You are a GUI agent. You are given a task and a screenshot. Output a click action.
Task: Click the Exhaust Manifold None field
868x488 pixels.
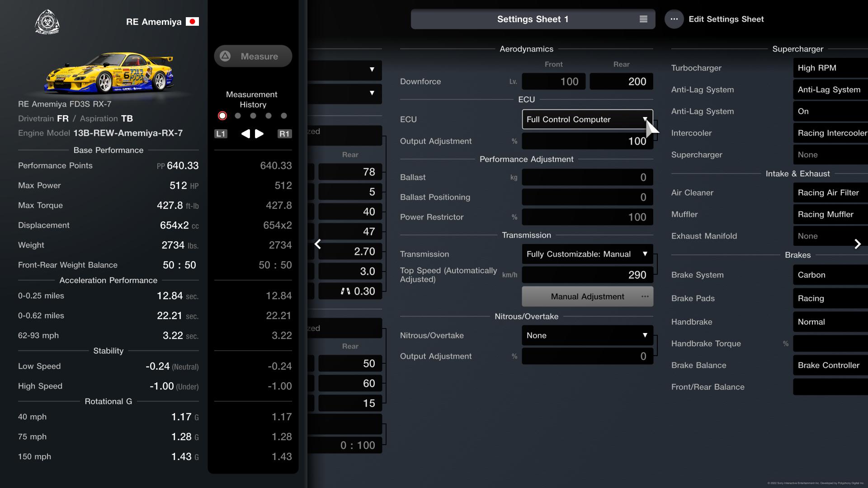point(830,236)
